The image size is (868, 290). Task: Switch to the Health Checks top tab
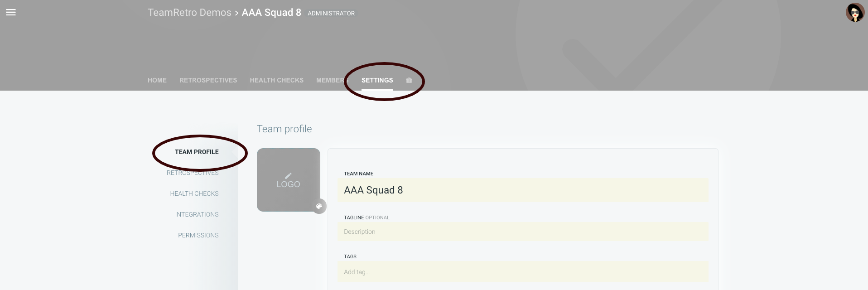pos(276,80)
